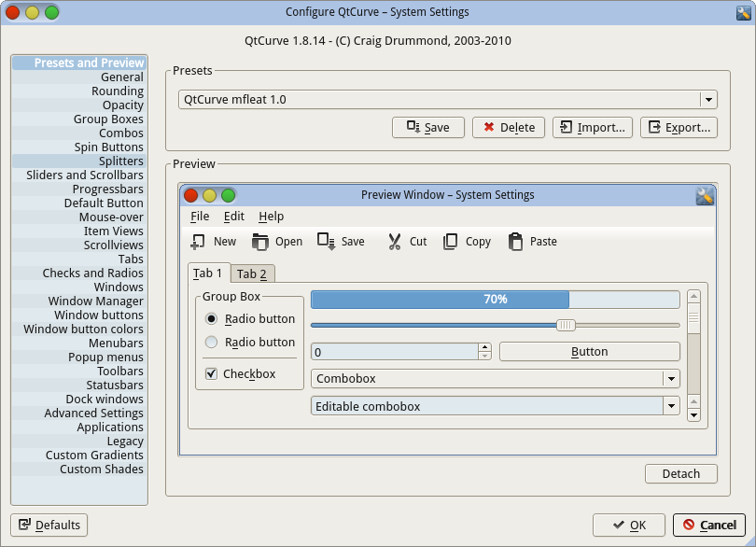
Task: Select Custom Gradients in the sidebar
Action: pos(79,455)
